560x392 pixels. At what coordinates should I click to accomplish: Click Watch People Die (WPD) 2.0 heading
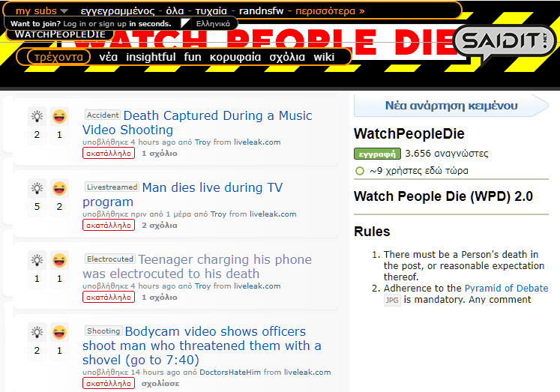(x=443, y=196)
